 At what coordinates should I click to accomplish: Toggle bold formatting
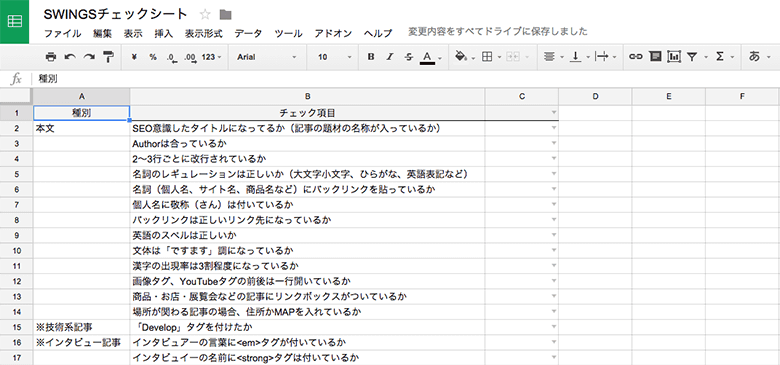[x=371, y=57]
